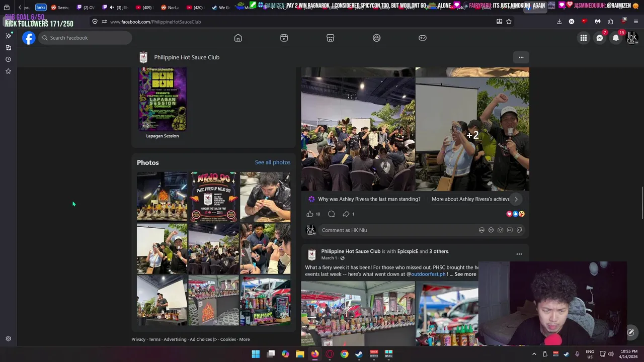Open the Privacy footer link

point(138,339)
